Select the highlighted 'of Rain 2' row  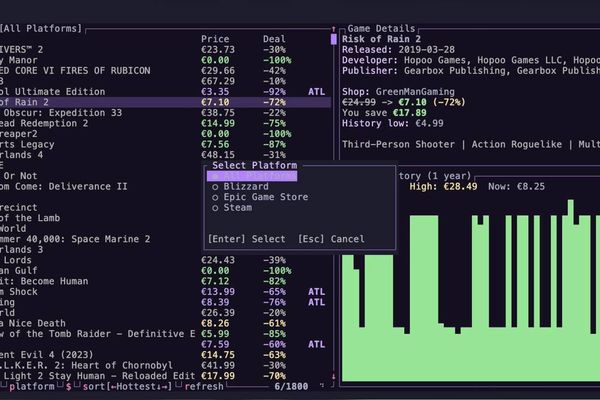pyautogui.click(x=165, y=102)
